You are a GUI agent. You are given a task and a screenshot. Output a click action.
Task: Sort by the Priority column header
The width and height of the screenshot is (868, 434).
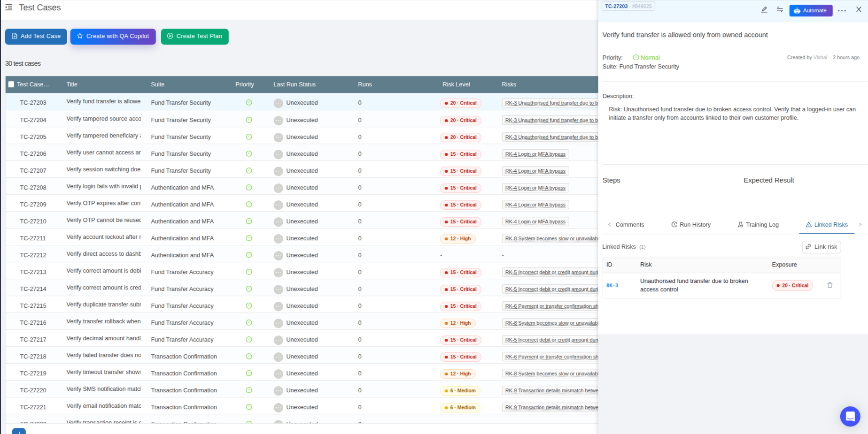click(245, 84)
